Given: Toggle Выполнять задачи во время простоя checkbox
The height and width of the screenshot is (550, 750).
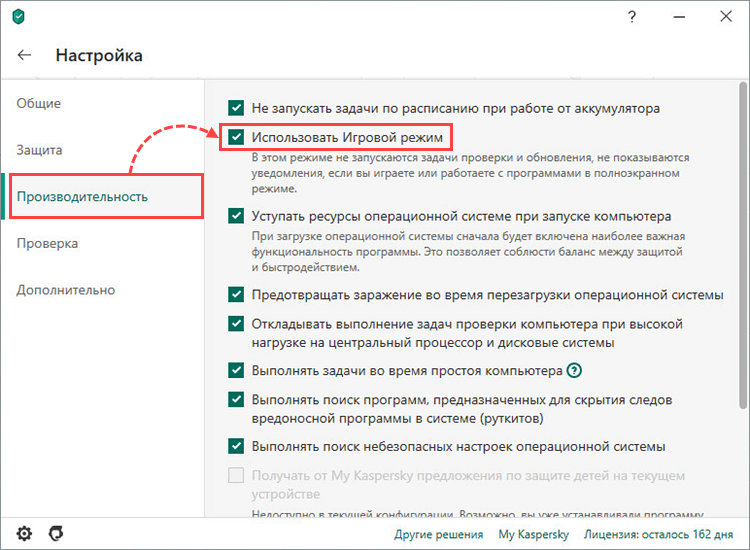Looking at the screenshot, I should 236,370.
